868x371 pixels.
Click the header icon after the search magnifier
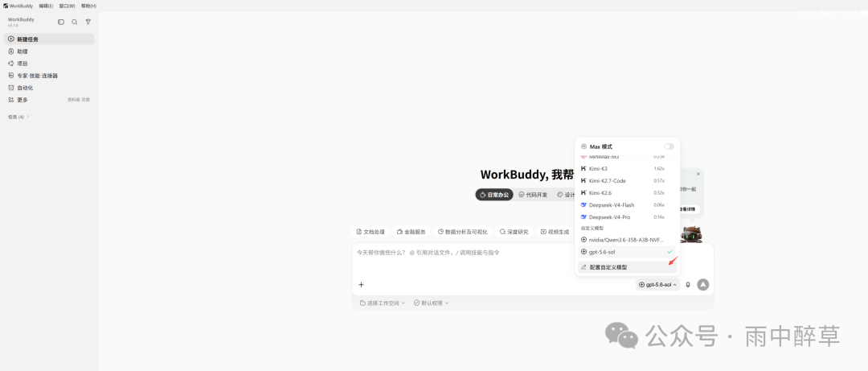pyautogui.click(x=88, y=23)
